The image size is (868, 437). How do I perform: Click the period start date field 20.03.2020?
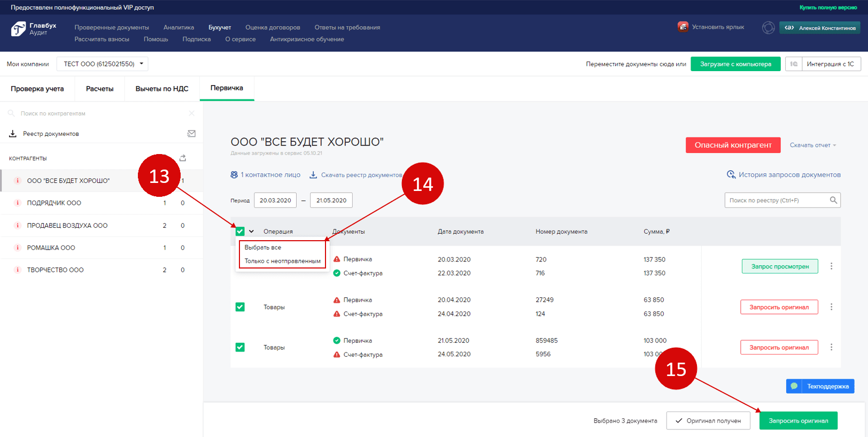click(x=275, y=201)
